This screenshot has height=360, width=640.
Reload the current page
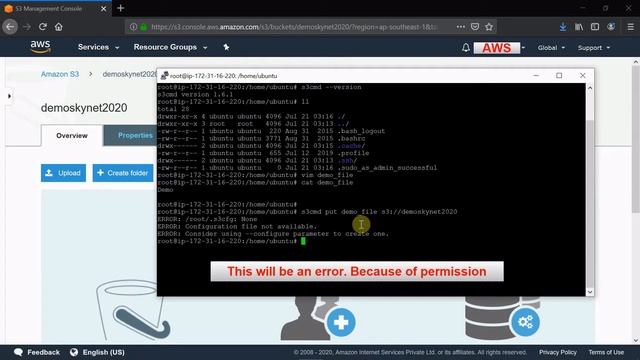click(42, 27)
